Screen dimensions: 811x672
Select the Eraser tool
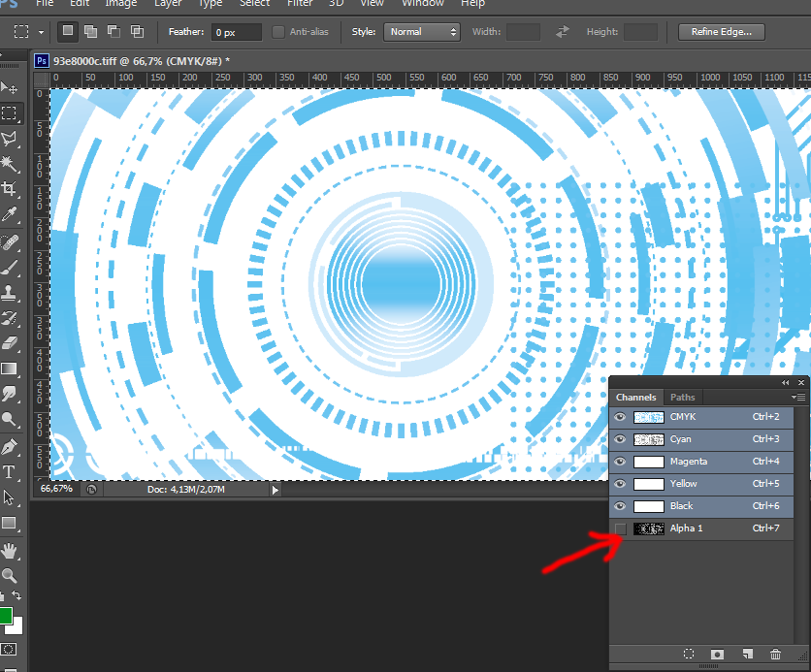[10, 343]
